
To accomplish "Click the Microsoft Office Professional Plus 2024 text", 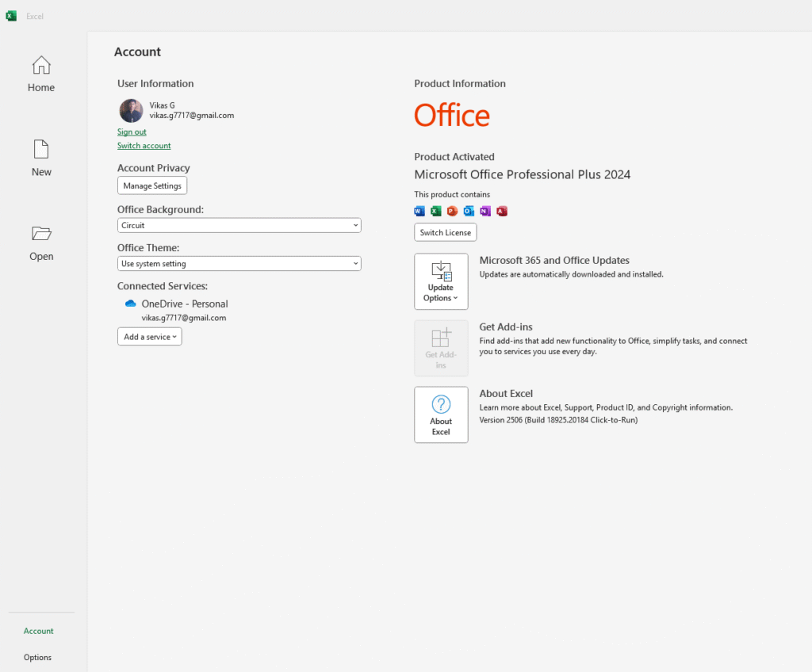I will coord(522,174).
